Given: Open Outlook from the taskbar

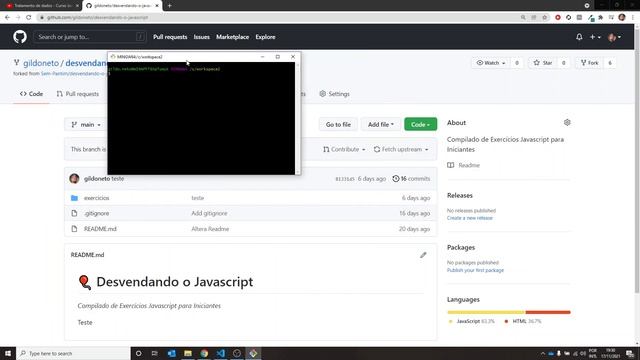Looking at the screenshot, I should (x=171, y=353).
